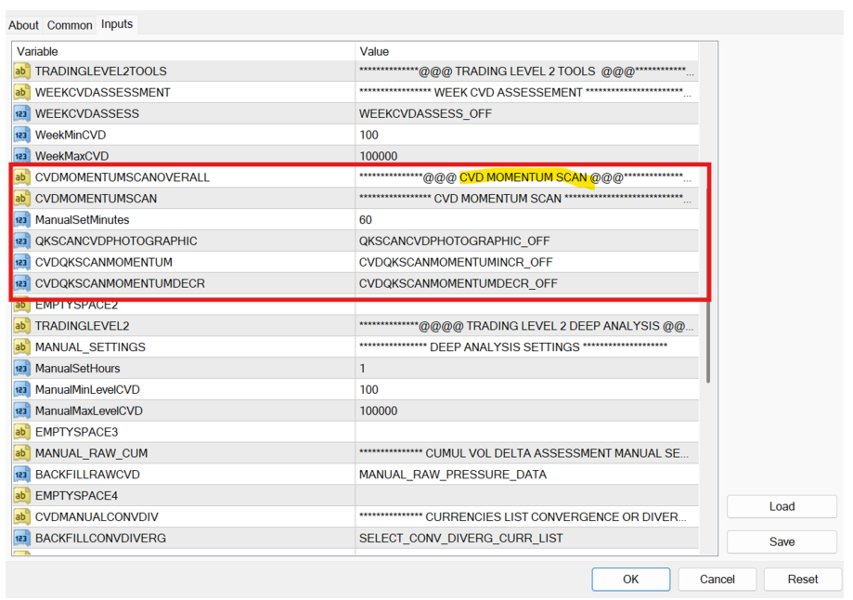Switch to the About tab
Screen dimensions: 853x600
[x=23, y=26]
